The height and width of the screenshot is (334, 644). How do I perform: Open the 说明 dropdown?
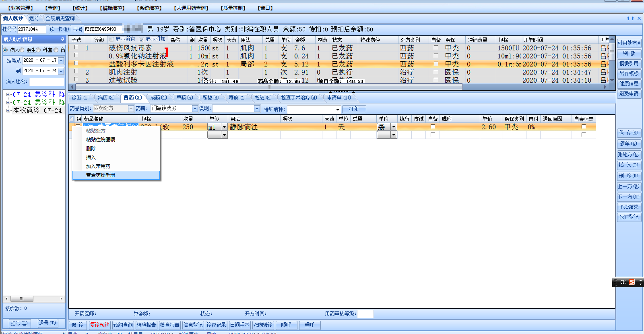point(257,109)
